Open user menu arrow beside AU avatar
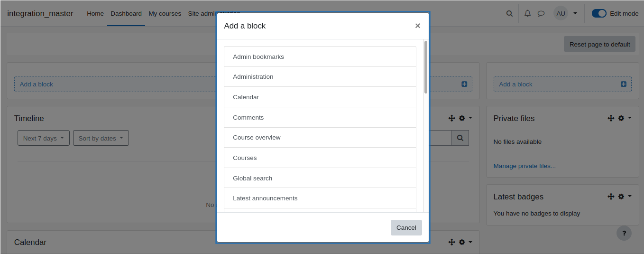 coord(575,13)
